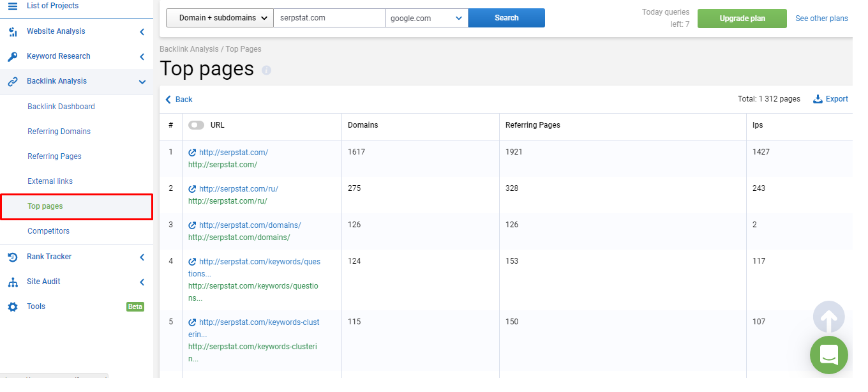The height and width of the screenshot is (392, 868).
Task: Click the domain input field with serpstat.com
Action: coord(329,18)
